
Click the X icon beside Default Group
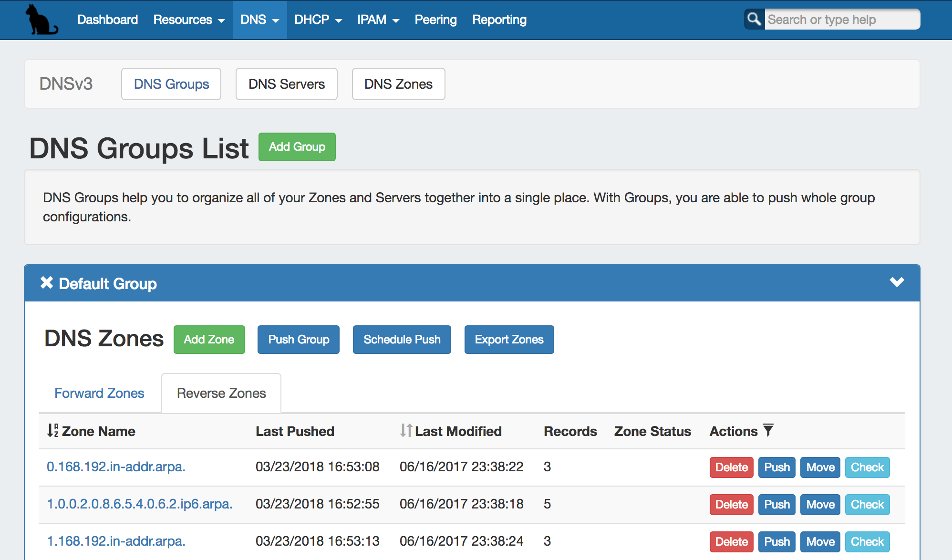(46, 283)
